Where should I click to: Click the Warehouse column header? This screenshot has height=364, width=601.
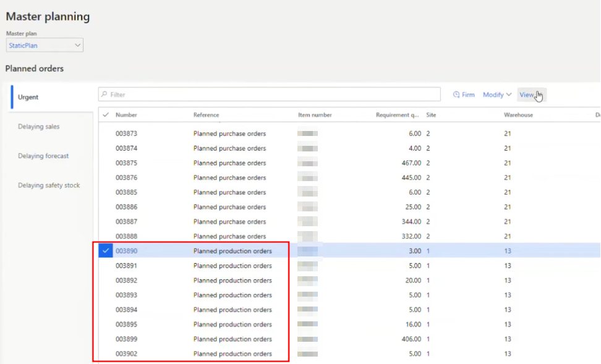click(x=518, y=115)
